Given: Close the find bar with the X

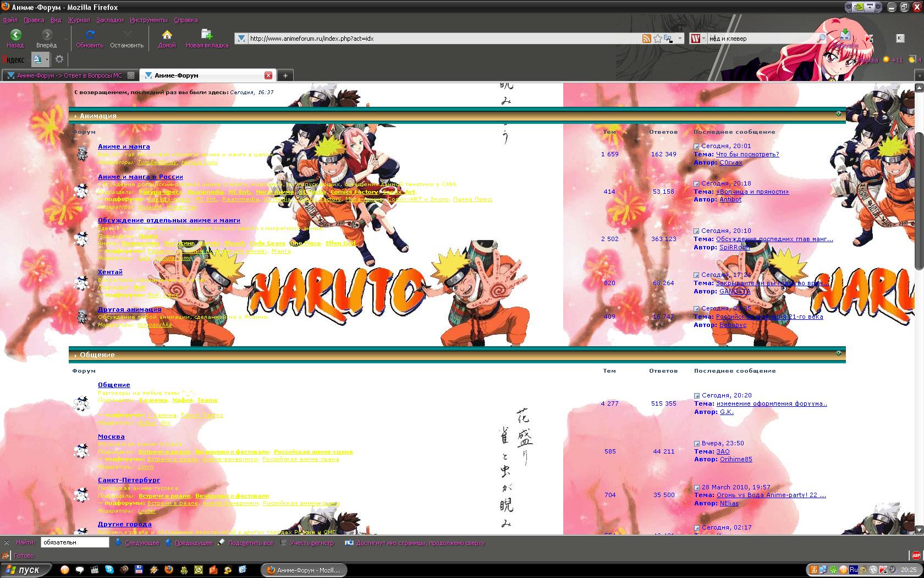Looking at the screenshot, I should tap(6, 542).
